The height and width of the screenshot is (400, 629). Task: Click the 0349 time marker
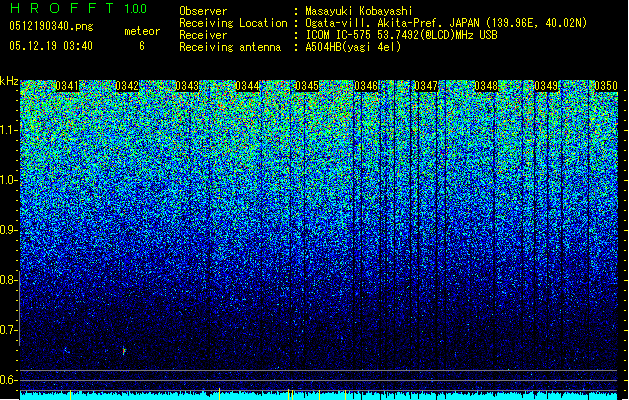point(546,86)
